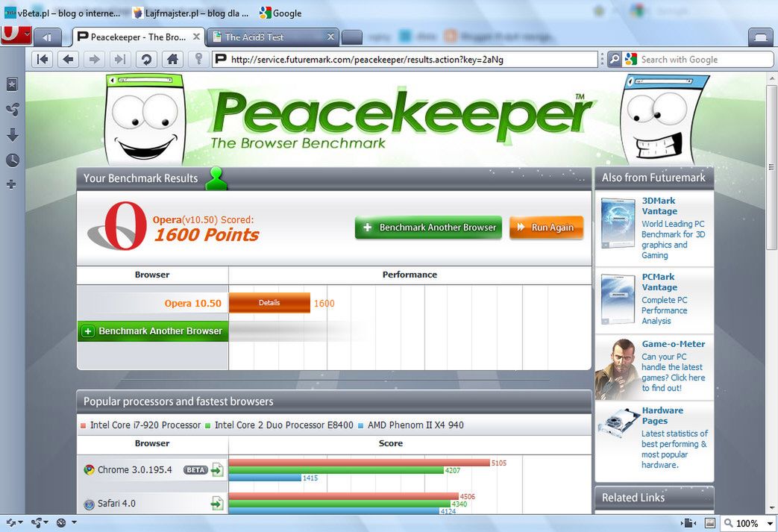Screen dimensions: 778x532
Task: Reload the page with the Reload button
Action: click(146, 60)
